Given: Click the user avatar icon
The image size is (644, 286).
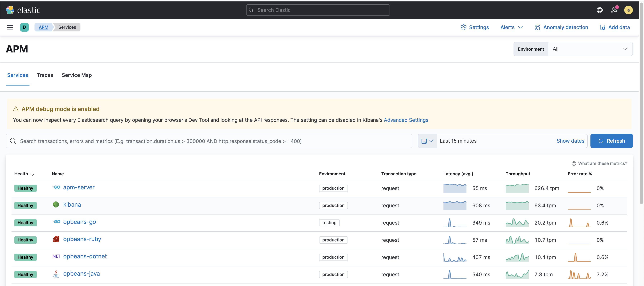Looking at the screenshot, I should pos(628,10).
